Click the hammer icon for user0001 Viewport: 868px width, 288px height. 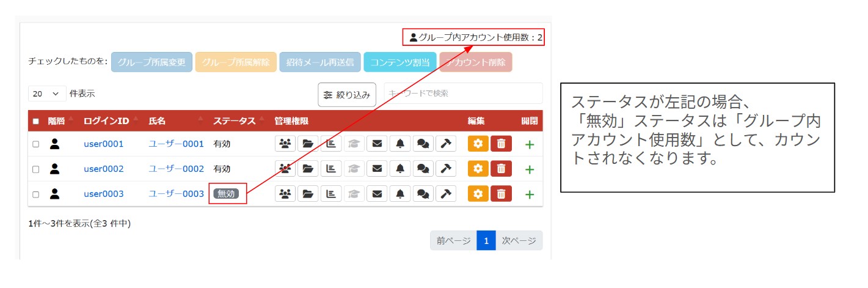(x=446, y=144)
